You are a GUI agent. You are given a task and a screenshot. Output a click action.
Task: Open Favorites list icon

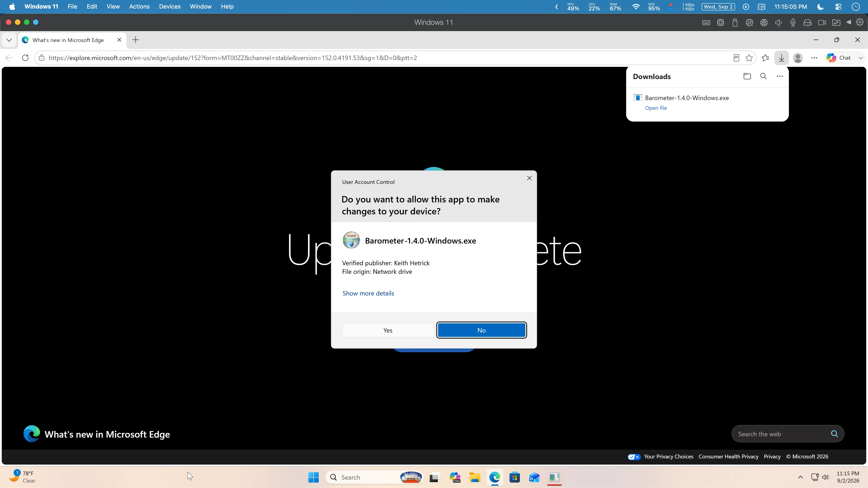coord(765,58)
